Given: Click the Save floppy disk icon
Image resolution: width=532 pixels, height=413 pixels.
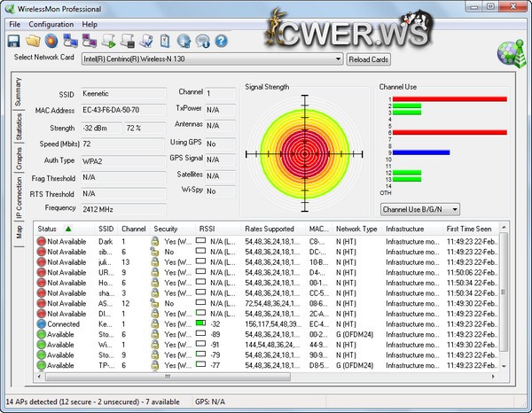Looking at the screenshot, I should (x=14, y=41).
